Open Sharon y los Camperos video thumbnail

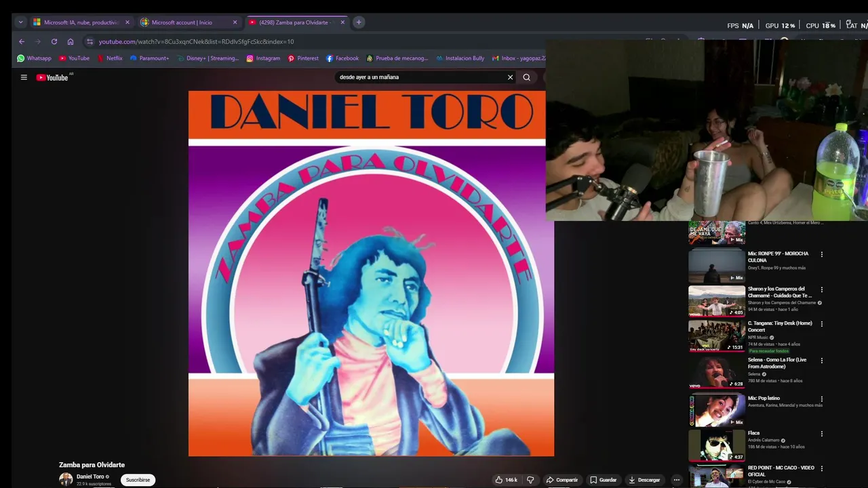pos(717,301)
